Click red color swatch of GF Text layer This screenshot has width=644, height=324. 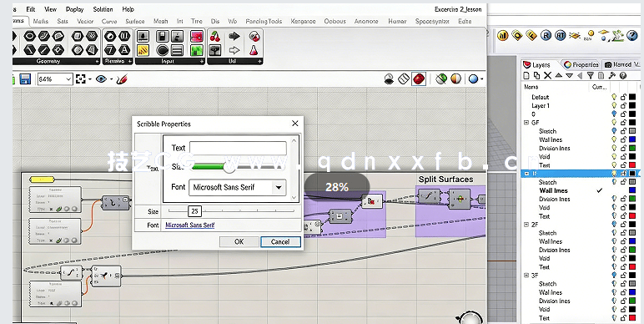[632, 165]
